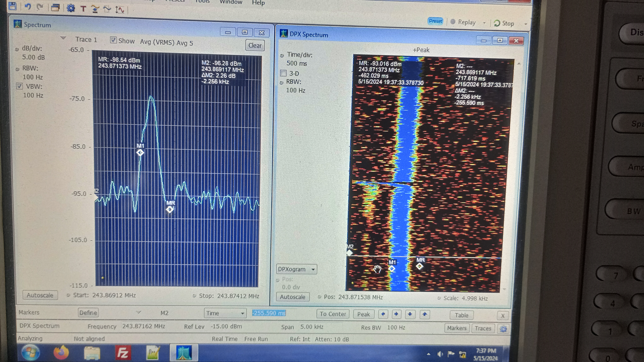Click the To Center button
644x362 pixels.
(333, 314)
